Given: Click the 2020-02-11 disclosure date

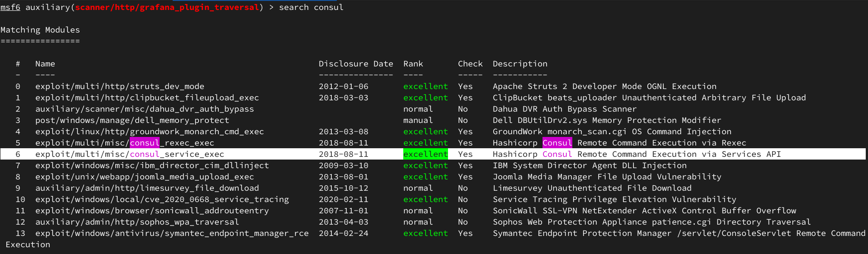Looking at the screenshot, I should point(344,199).
